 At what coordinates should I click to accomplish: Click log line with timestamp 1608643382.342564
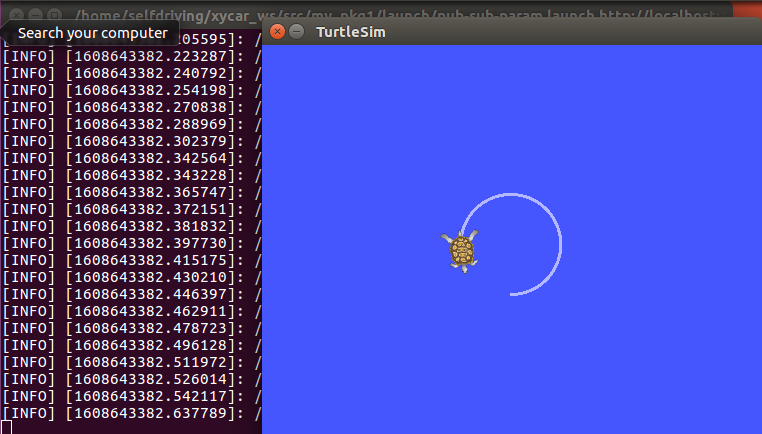[x=132, y=158]
